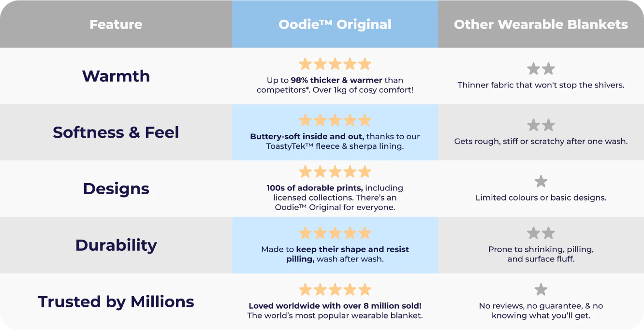Click the Designs feature label
Image resolution: width=644 pixels, height=330 pixels.
(x=116, y=188)
